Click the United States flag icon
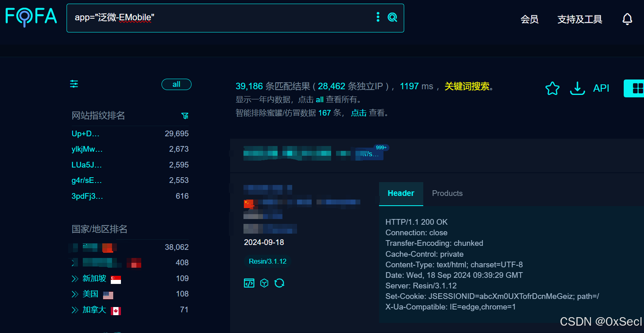This screenshot has width=644, height=333. (108, 295)
